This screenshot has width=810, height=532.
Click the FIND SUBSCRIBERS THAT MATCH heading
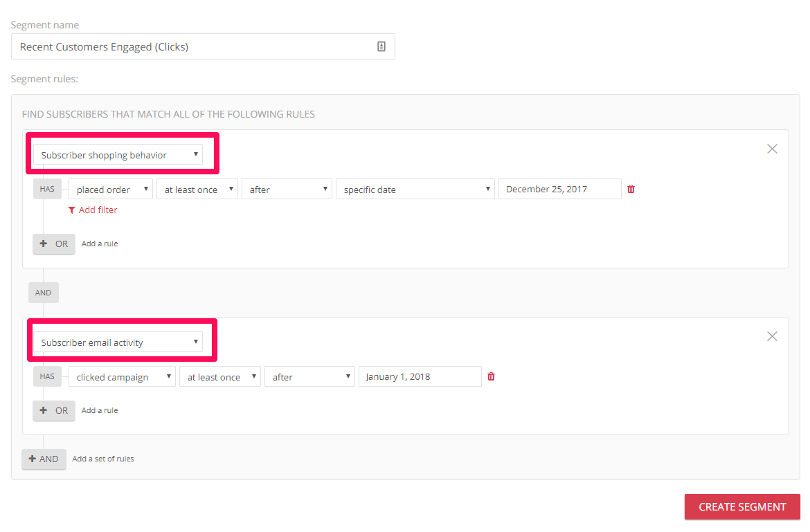click(168, 114)
